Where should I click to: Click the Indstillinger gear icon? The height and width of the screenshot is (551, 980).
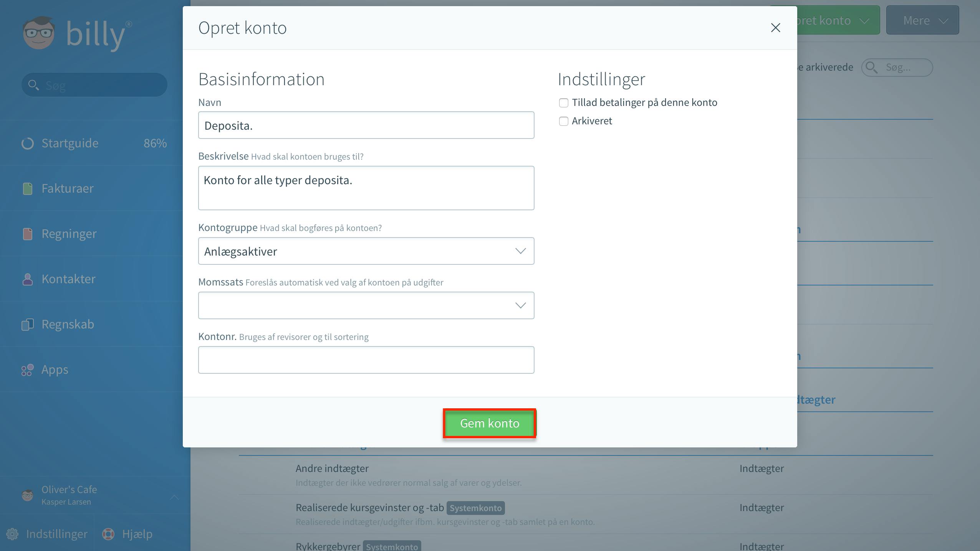[12, 534]
